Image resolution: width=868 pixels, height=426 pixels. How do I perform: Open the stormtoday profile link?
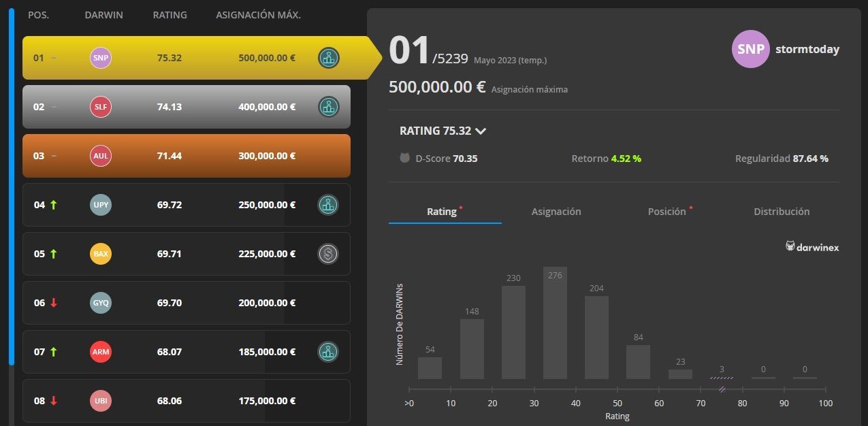pyautogui.click(x=807, y=50)
